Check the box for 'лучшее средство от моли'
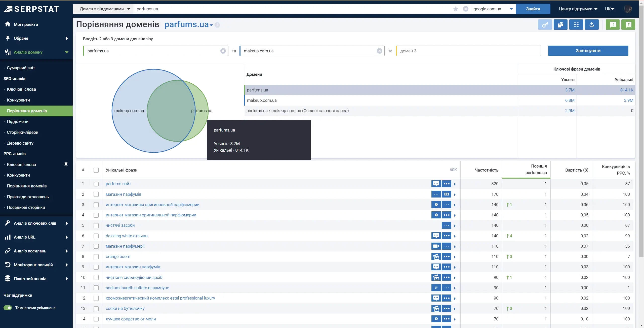 click(96, 319)
